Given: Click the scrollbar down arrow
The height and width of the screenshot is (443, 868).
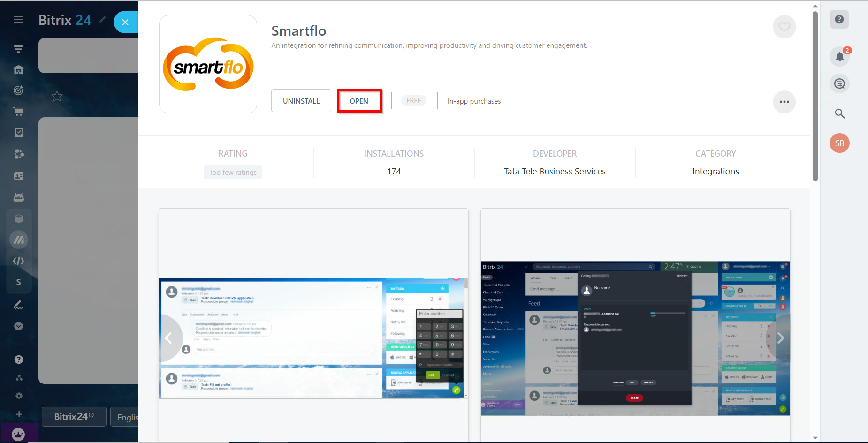Looking at the screenshot, I should (815, 438).
